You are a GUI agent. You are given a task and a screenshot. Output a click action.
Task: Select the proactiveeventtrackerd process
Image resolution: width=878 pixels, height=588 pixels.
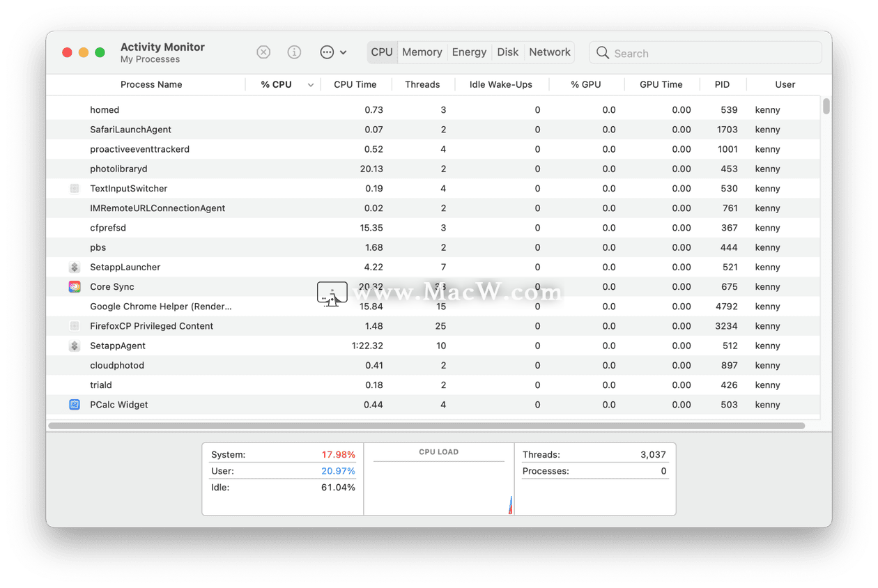tap(139, 149)
